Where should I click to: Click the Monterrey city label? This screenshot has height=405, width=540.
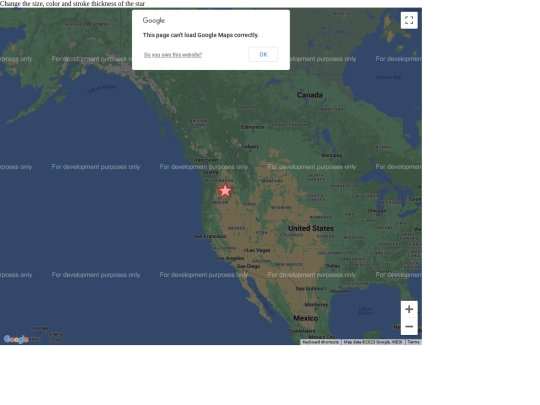click(x=316, y=305)
